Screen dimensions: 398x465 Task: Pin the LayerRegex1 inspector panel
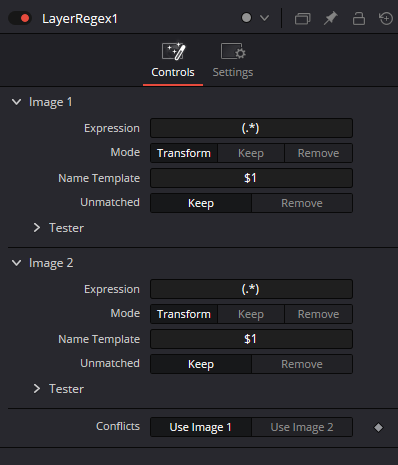point(331,18)
